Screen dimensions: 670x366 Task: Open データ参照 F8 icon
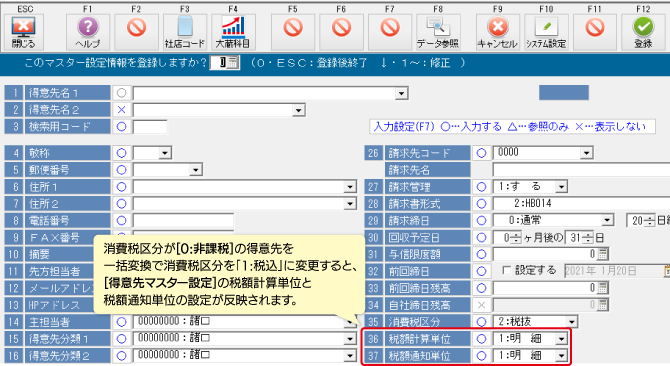(x=438, y=32)
